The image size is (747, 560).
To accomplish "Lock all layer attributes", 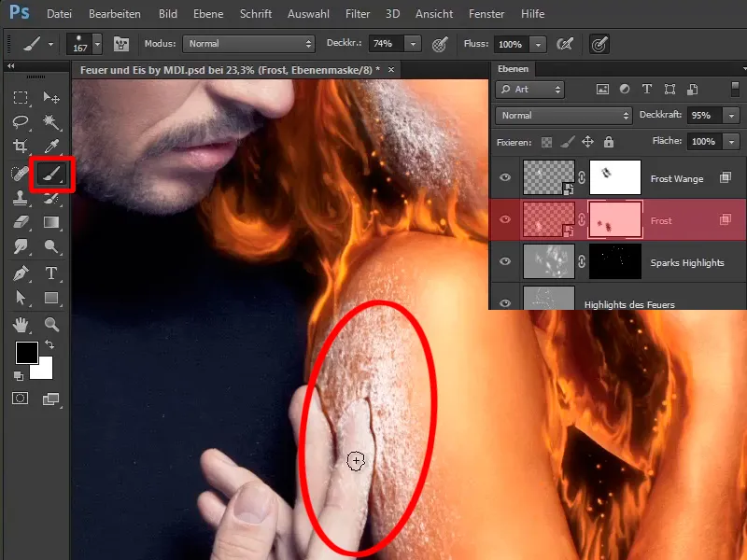I will 609,142.
